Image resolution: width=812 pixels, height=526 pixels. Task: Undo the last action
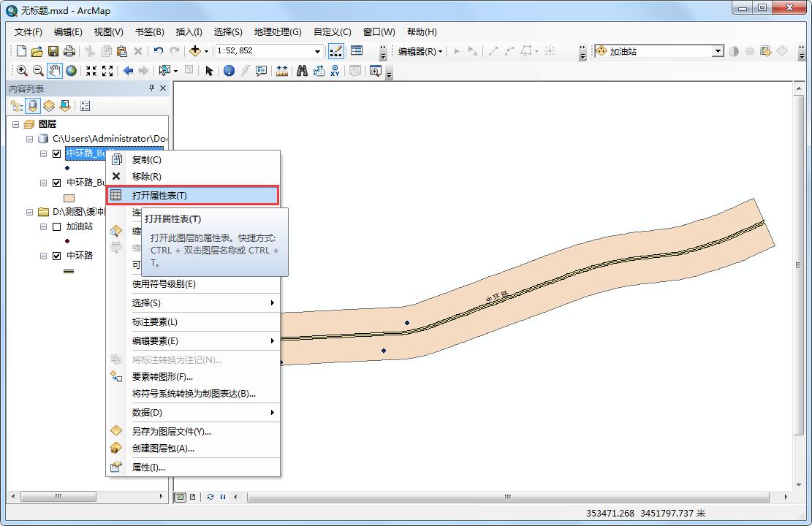point(159,51)
